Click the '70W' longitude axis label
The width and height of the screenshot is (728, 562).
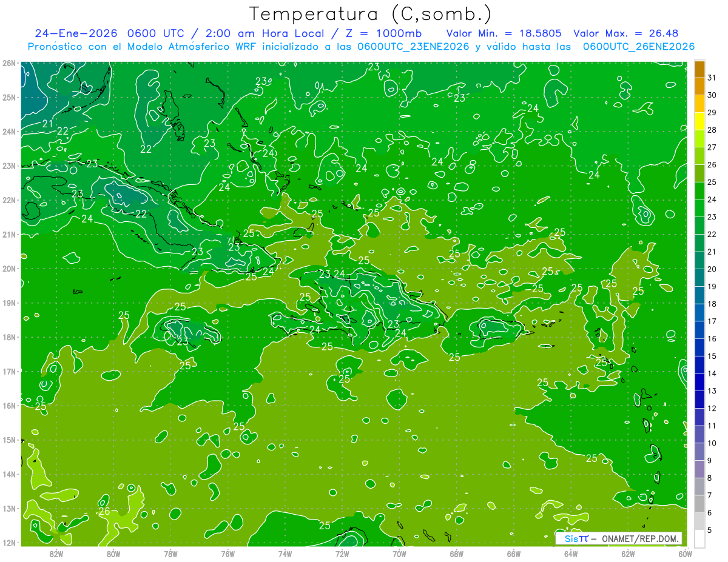[x=399, y=554]
